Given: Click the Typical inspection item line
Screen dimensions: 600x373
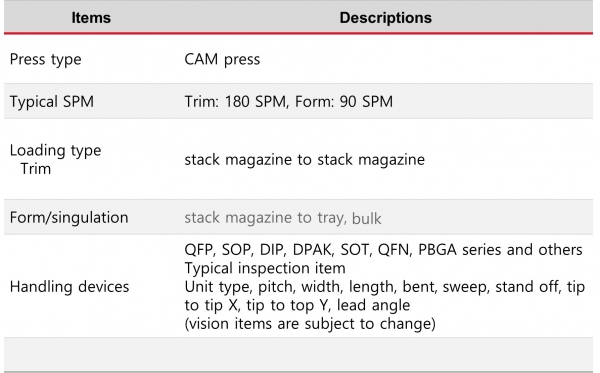Looking at the screenshot, I should [265, 268].
